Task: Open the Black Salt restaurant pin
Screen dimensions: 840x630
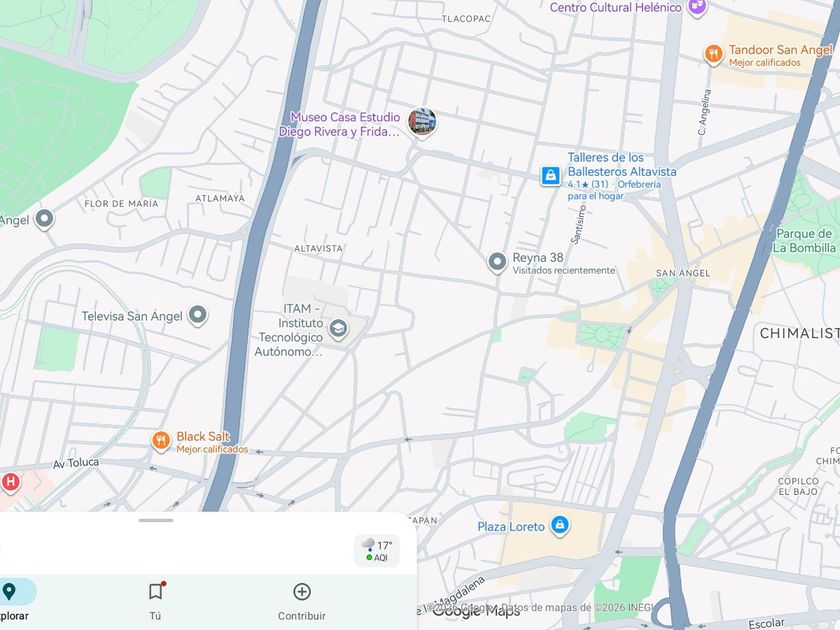Action: pos(161,441)
